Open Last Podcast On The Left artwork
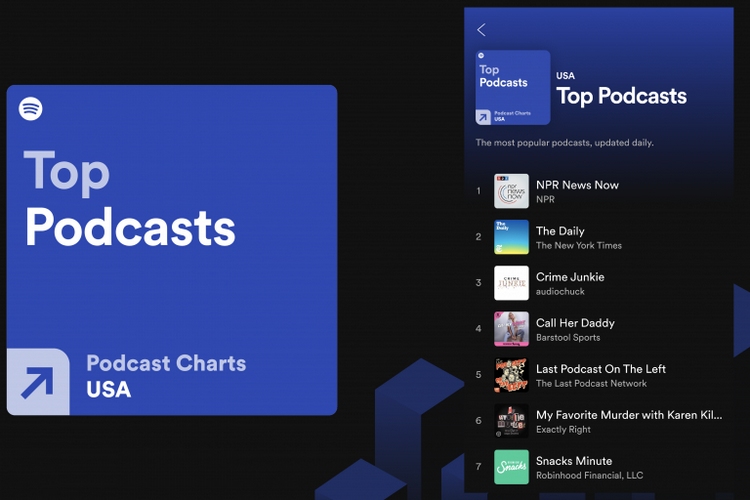This screenshot has height=500, width=750. 511,375
